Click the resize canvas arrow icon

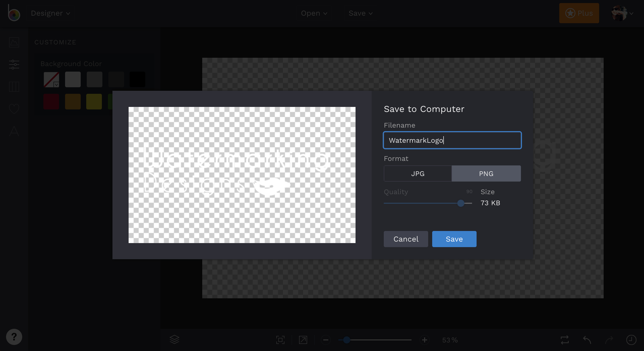[303, 340]
